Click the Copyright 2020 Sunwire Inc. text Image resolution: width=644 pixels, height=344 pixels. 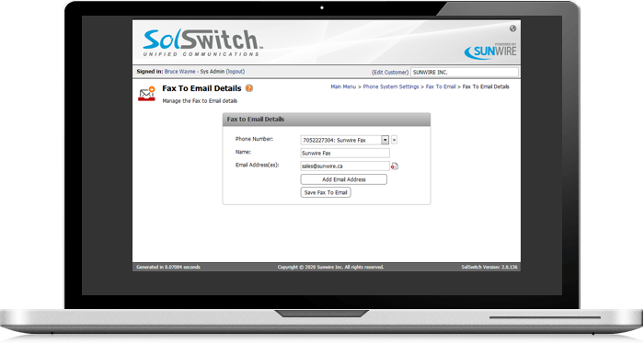330,268
